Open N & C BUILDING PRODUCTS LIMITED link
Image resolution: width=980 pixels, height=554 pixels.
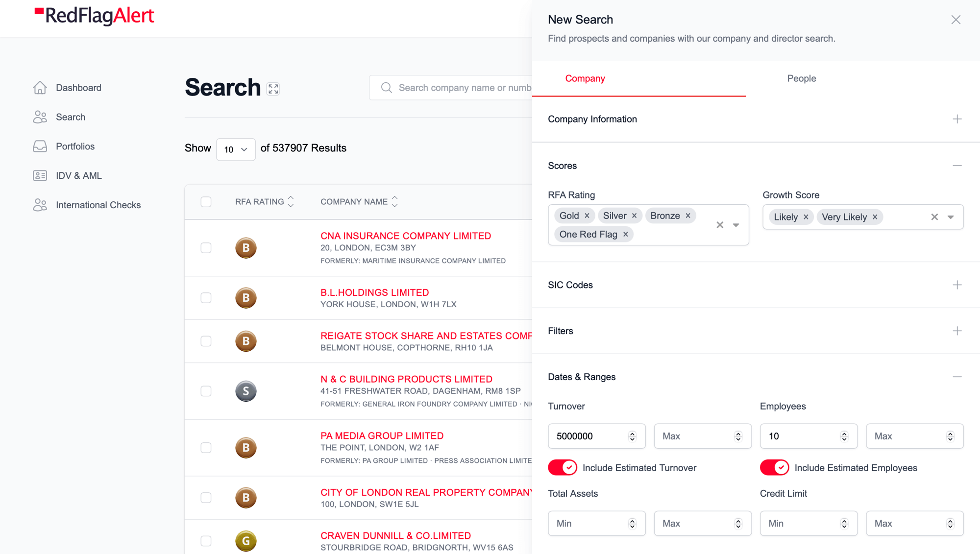click(x=406, y=379)
